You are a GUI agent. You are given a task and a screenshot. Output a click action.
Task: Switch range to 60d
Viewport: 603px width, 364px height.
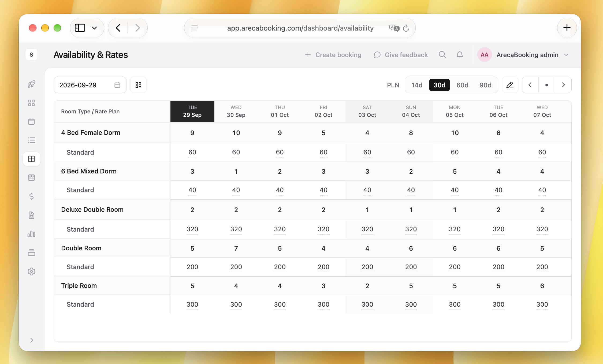coord(463,85)
